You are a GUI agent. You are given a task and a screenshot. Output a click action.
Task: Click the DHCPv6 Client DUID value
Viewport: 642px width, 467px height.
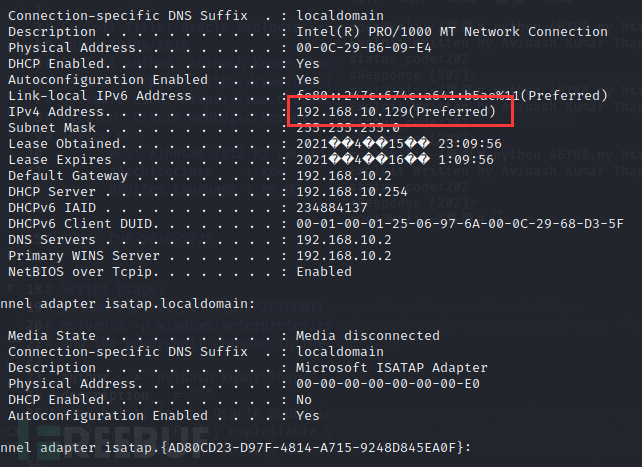tap(460, 223)
